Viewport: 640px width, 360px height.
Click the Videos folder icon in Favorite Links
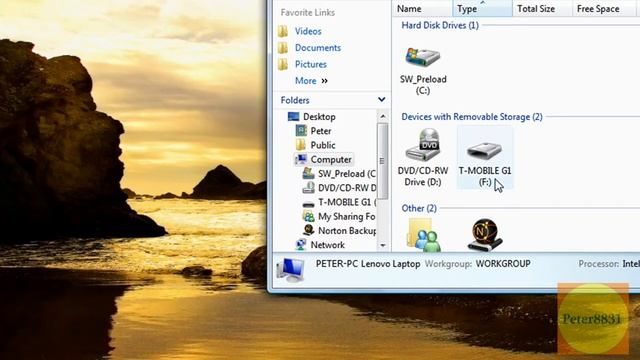tap(283, 31)
